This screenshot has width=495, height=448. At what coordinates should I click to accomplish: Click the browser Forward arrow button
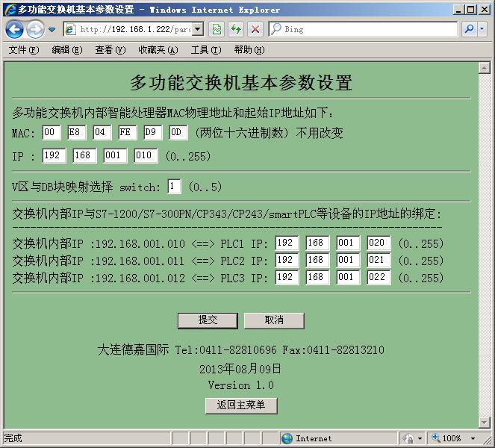pyautogui.click(x=34, y=30)
